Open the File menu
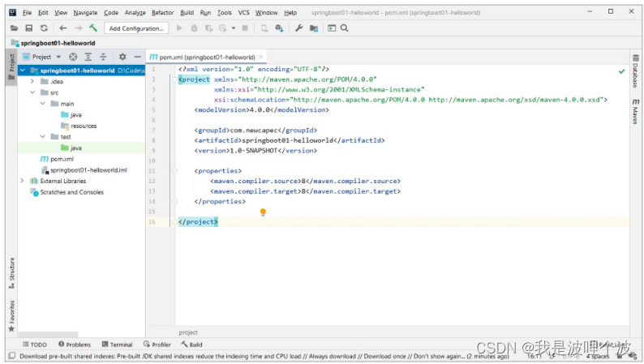The height and width of the screenshot is (364, 644). (27, 13)
